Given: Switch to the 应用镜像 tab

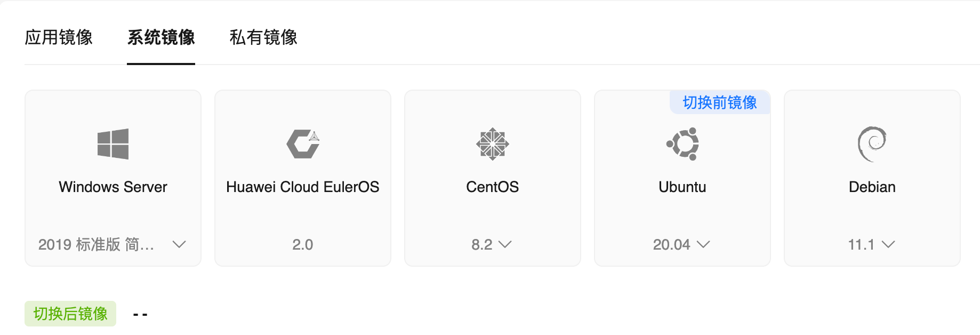Looking at the screenshot, I should coord(59,37).
